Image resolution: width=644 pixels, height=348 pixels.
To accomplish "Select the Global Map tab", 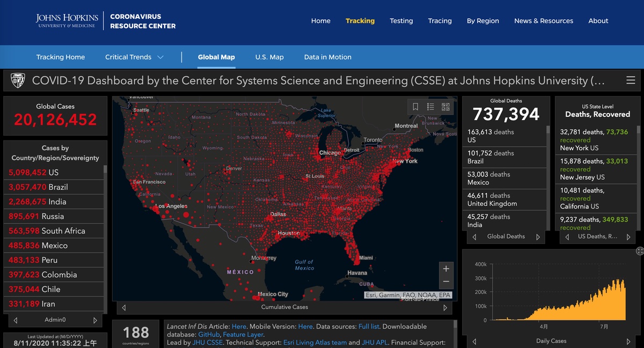I will (x=216, y=57).
